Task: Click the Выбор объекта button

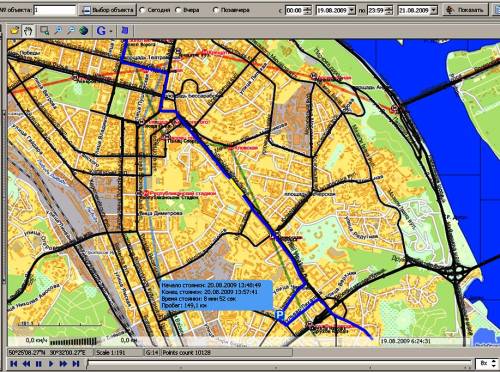Action: click(x=108, y=10)
